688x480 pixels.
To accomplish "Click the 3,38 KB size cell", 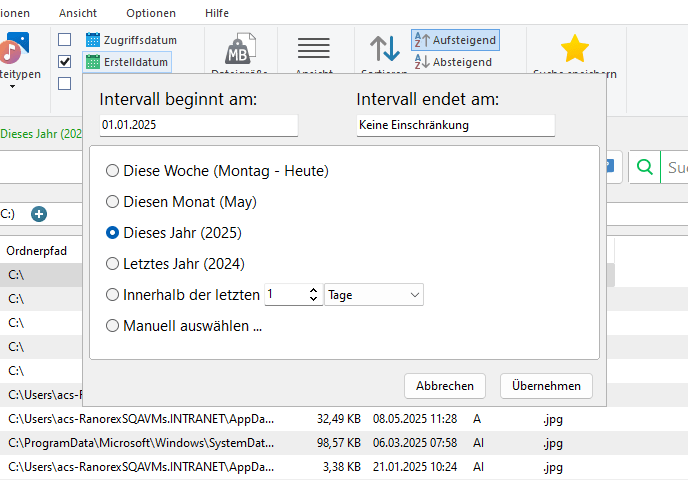I will click(342, 467).
